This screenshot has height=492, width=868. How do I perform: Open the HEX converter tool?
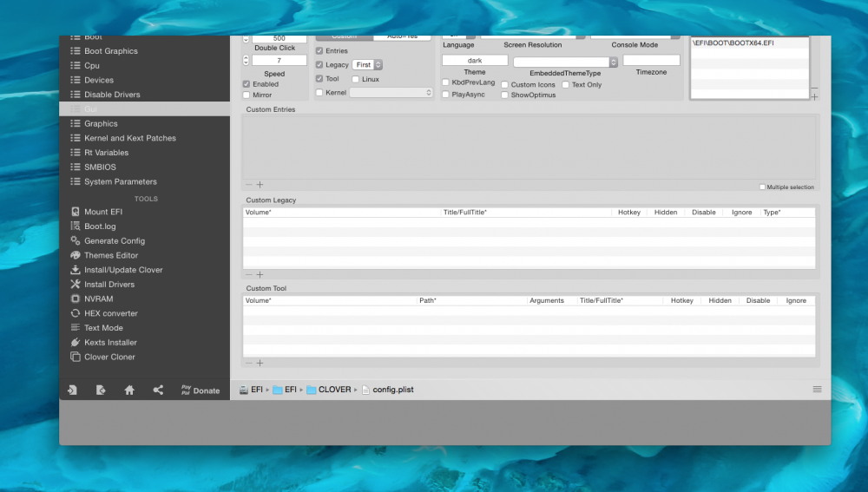[104, 312]
